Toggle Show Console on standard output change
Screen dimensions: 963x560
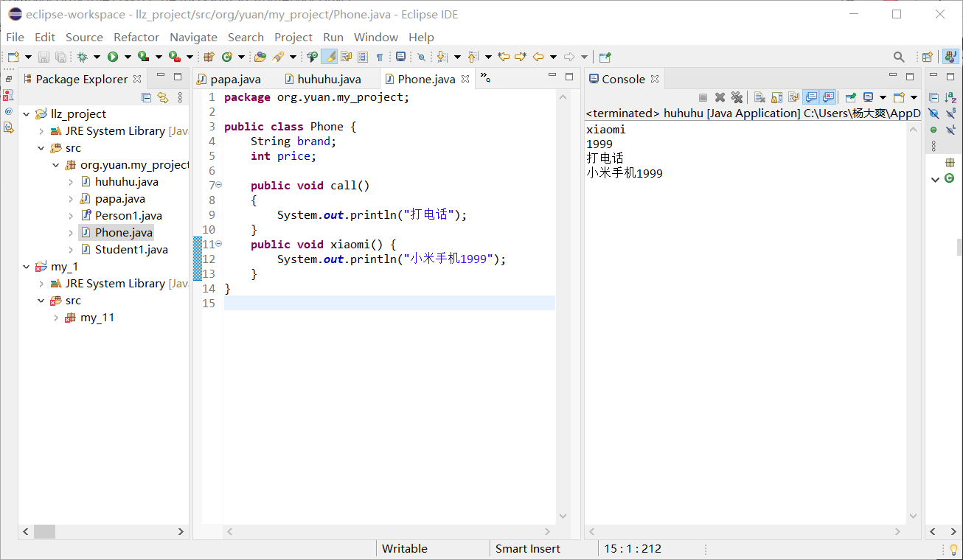[811, 97]
